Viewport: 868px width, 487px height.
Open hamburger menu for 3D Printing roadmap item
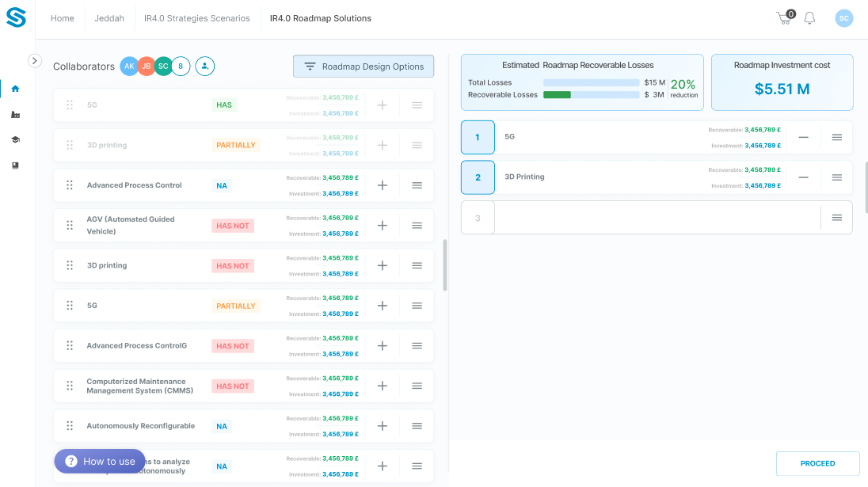pyautogui.click(x=836, y=177)
